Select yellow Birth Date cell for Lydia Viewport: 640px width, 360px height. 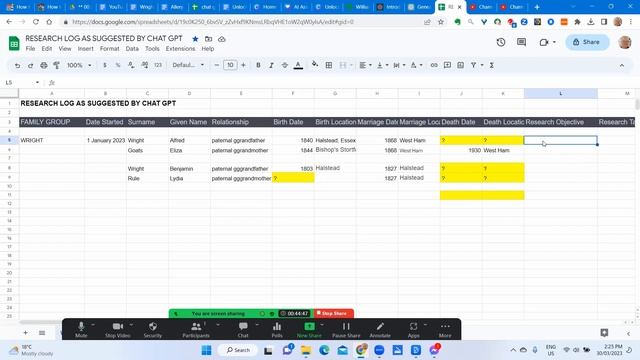[x=293, y=178]
